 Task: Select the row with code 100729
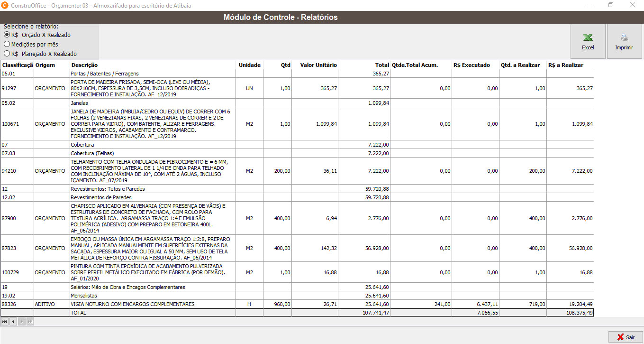click(297, 272)
